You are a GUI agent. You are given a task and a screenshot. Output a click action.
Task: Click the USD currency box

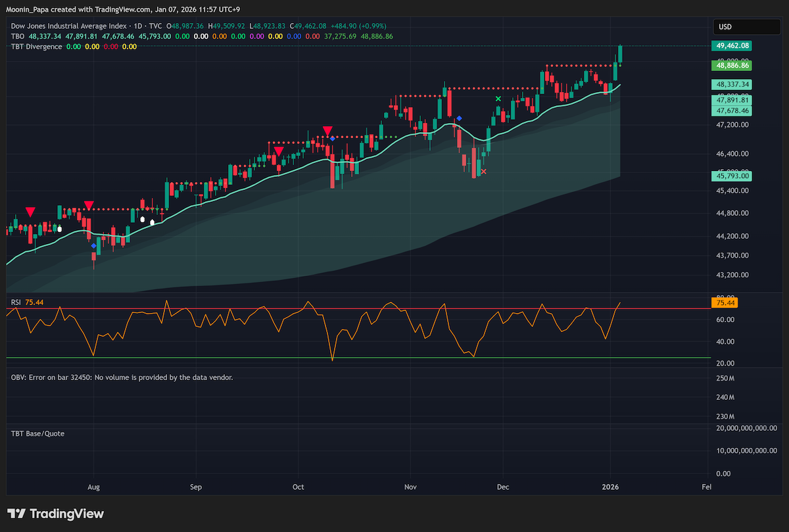[x=748, y=27]
